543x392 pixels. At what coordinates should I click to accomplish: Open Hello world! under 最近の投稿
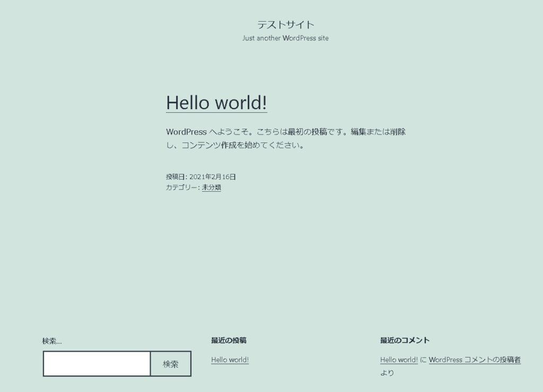click(x=230, y=360)
